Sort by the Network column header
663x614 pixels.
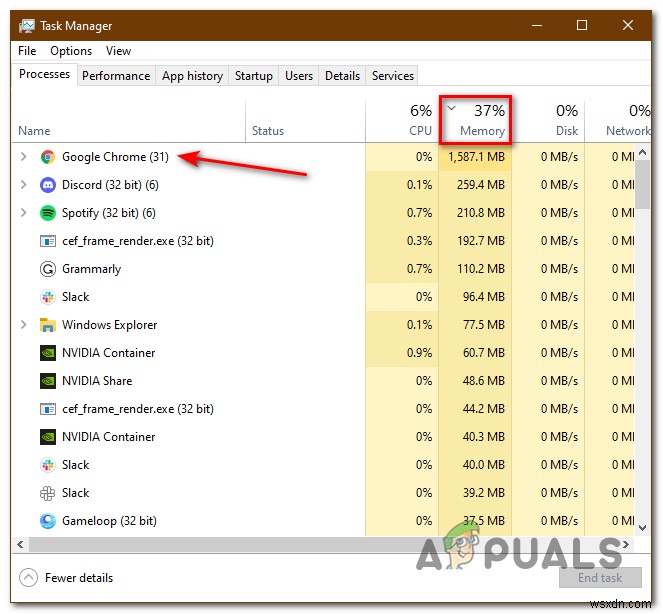(x=618, y=121)
